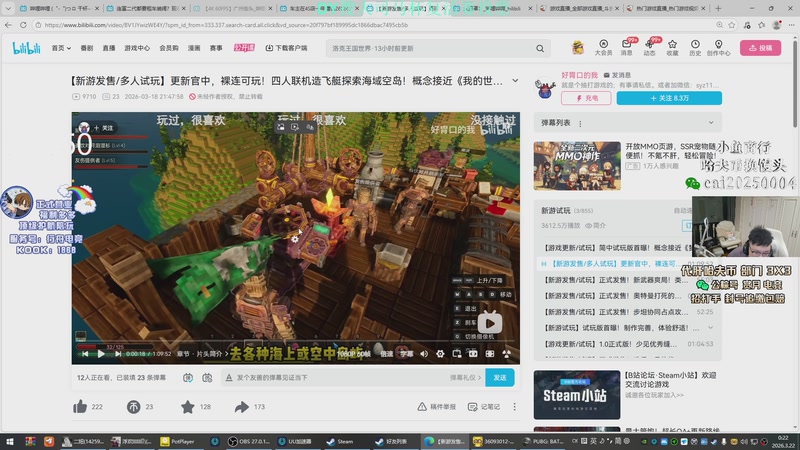Open the 赛事 nav item

tap(216, 48)
